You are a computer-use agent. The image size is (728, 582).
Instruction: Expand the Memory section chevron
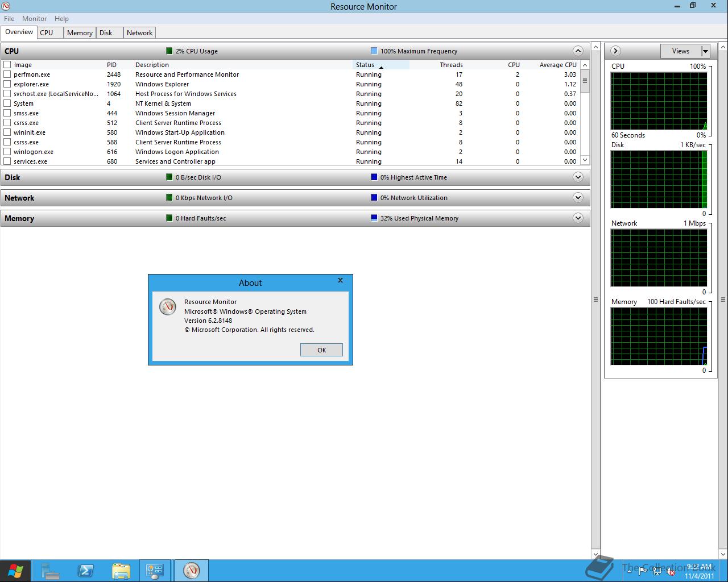coord(578,218)
